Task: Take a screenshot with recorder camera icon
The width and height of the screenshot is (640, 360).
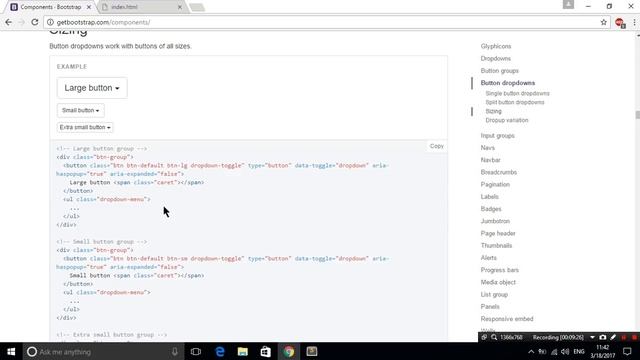Action: tap(603, 337)
